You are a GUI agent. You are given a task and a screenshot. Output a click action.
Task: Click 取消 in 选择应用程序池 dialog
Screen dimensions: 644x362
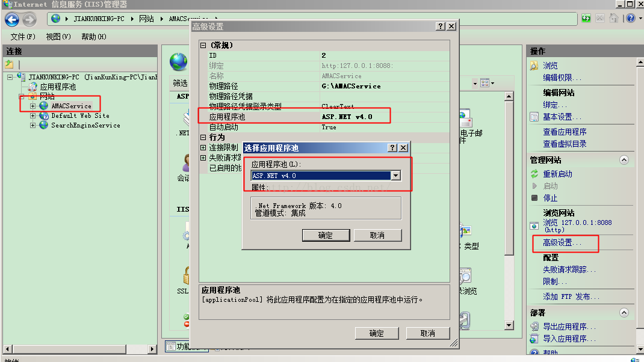click(x=377, y=235)
